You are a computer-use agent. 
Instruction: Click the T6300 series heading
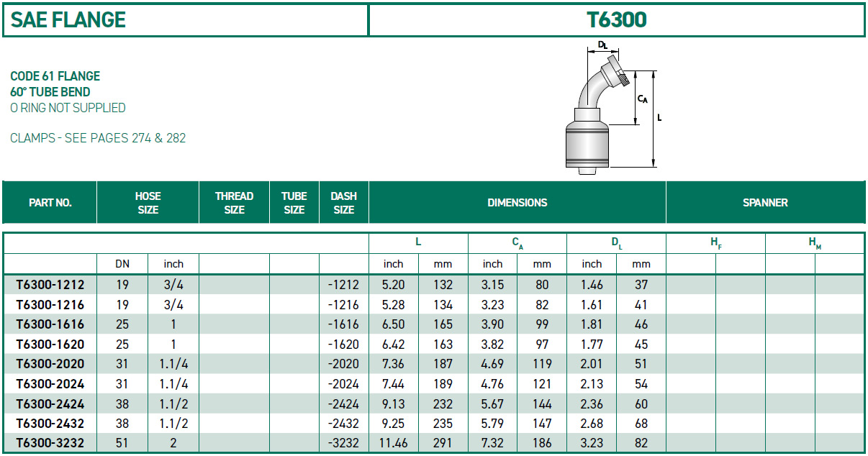coord(617,19)
